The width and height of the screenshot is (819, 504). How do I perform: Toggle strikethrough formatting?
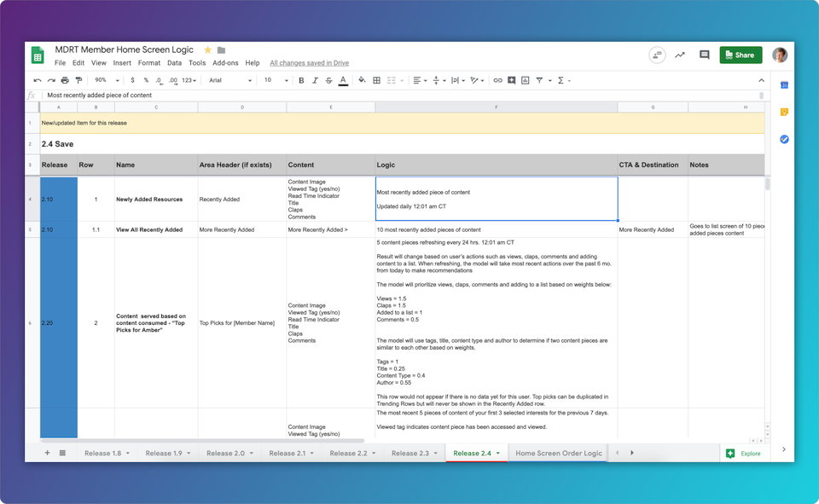328,80
